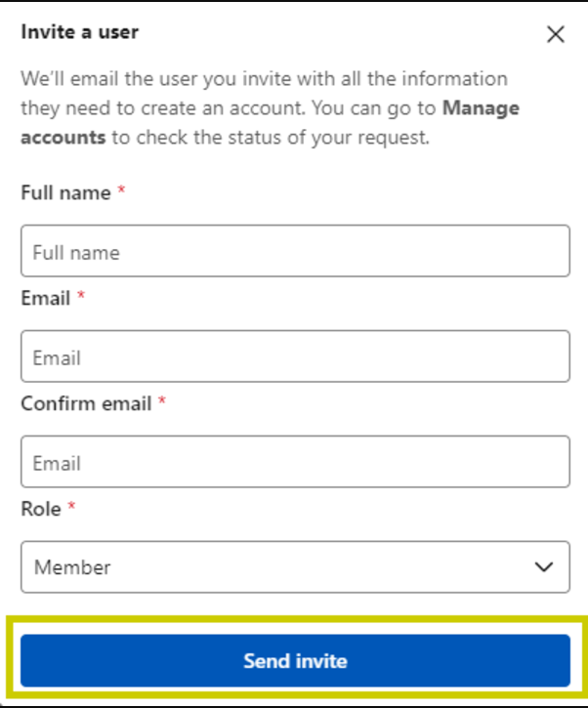Click the required asterisk next to Email
The image size is (588, 708).
81,297
